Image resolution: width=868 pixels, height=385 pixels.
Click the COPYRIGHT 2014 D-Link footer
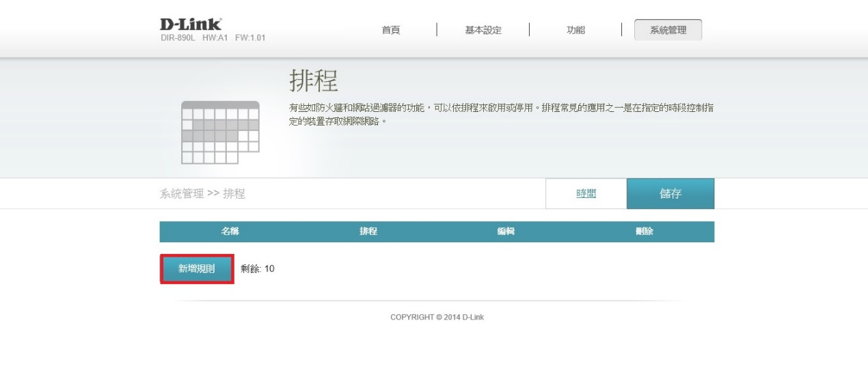click(437, 317)
